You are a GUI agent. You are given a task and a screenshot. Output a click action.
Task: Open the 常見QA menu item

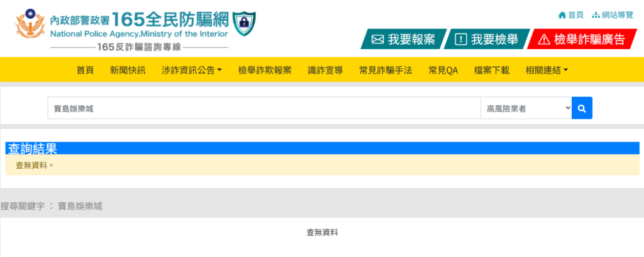(443, 71)
